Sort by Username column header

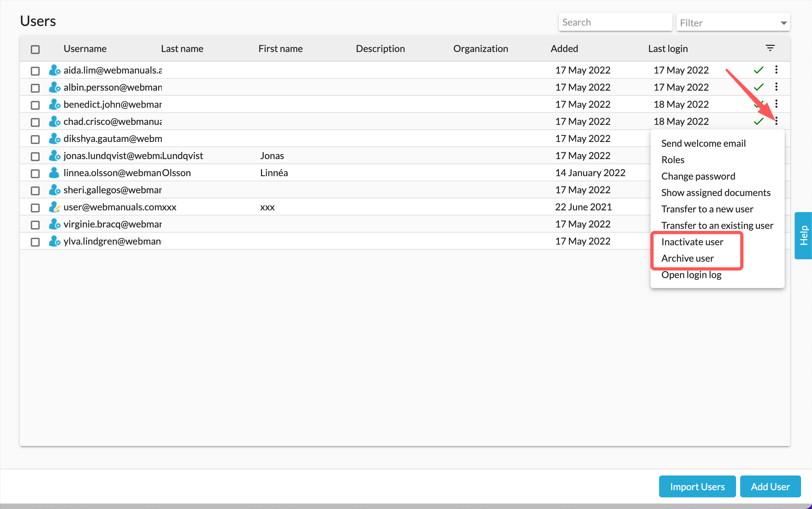[85, 49]
